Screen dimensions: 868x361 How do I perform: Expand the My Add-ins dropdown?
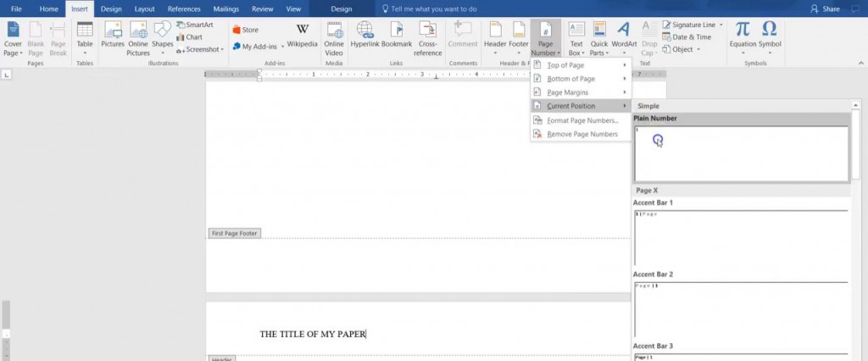(282, 47)
